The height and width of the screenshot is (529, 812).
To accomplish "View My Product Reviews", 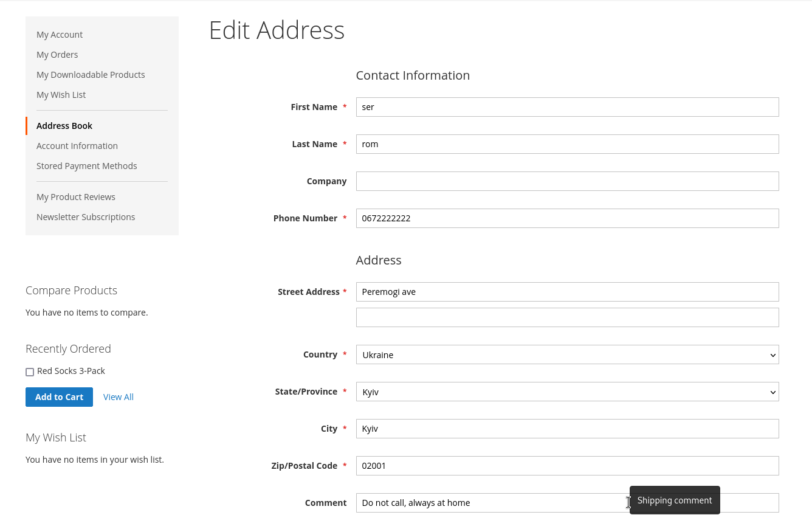I will click(76, 197).
